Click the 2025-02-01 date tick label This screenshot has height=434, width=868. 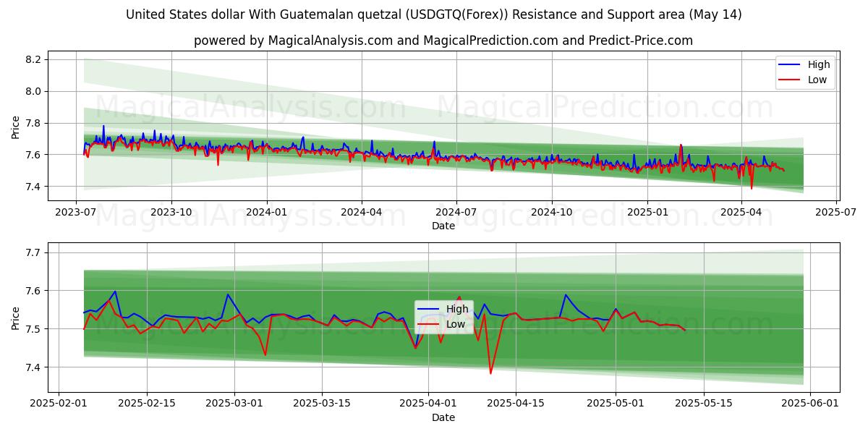(58, 404)
